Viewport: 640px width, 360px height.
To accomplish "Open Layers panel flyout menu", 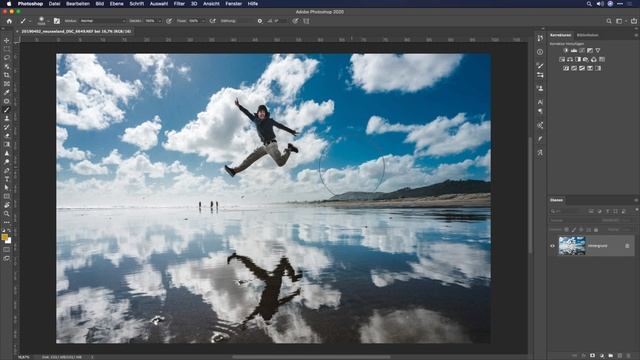I will point(636,200).
